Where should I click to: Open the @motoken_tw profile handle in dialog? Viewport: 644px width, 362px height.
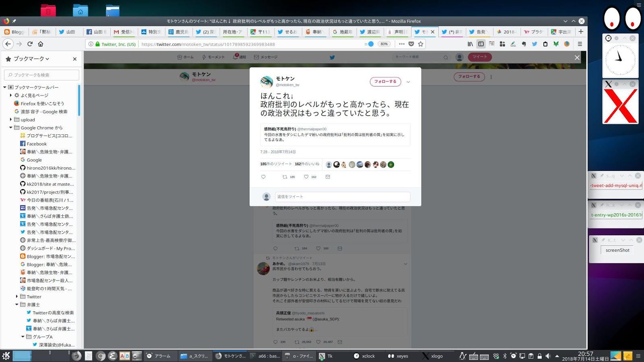click(x=287, y=85)
